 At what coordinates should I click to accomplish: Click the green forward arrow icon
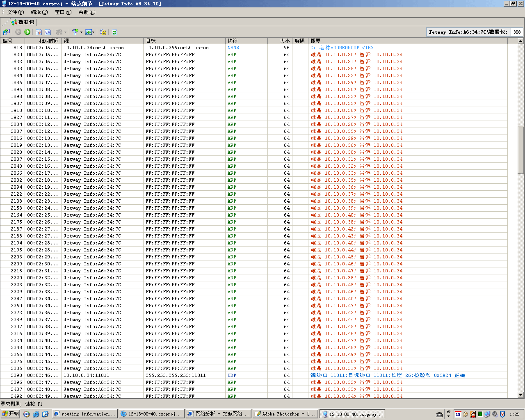tap(27, 32)
